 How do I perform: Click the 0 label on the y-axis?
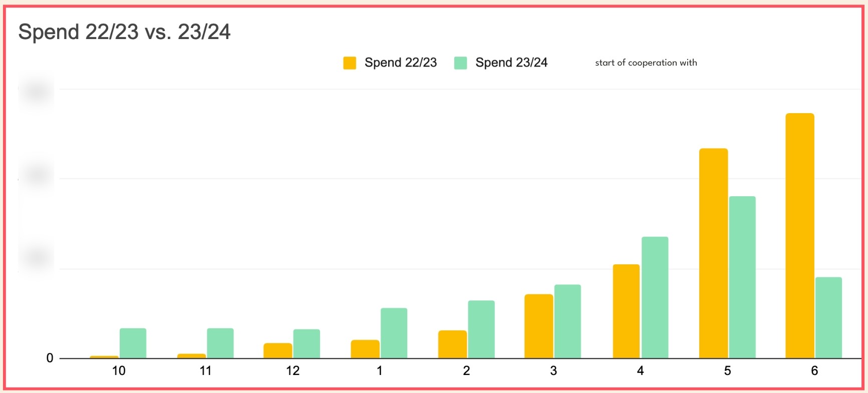coord(50,358)
